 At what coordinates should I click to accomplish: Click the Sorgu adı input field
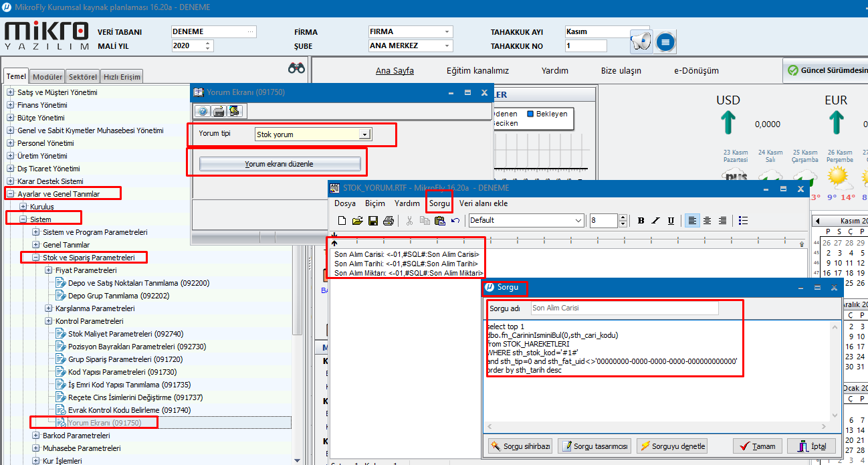(624, 308)
